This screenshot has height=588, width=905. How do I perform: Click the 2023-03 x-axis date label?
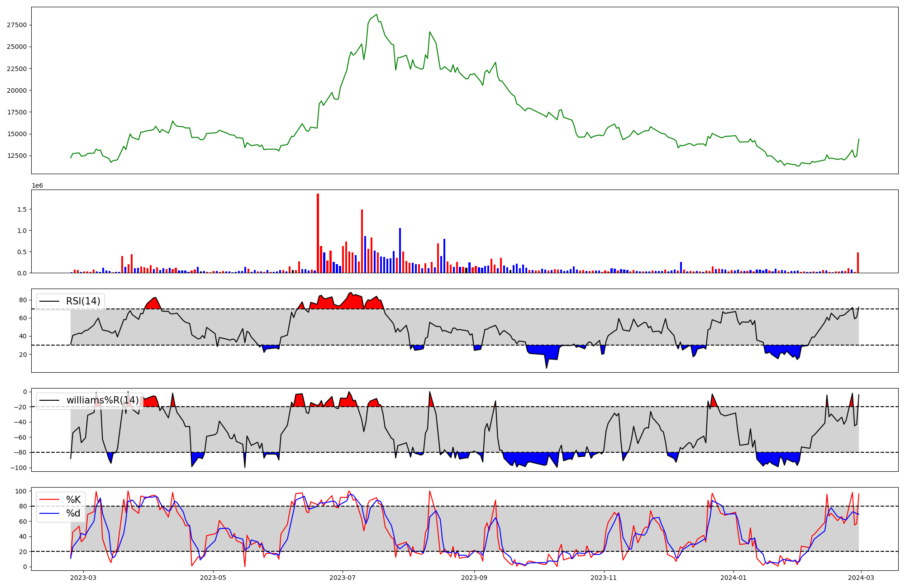tap(83, 578)
